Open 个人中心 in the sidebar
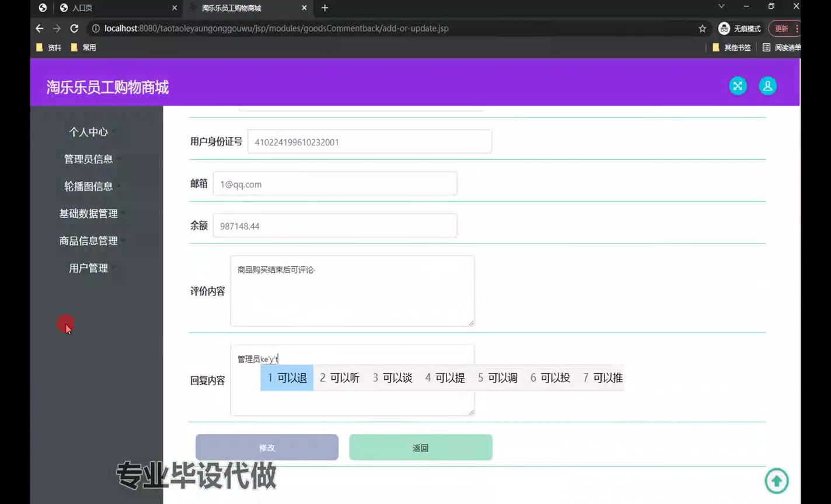 coord(89,132)
